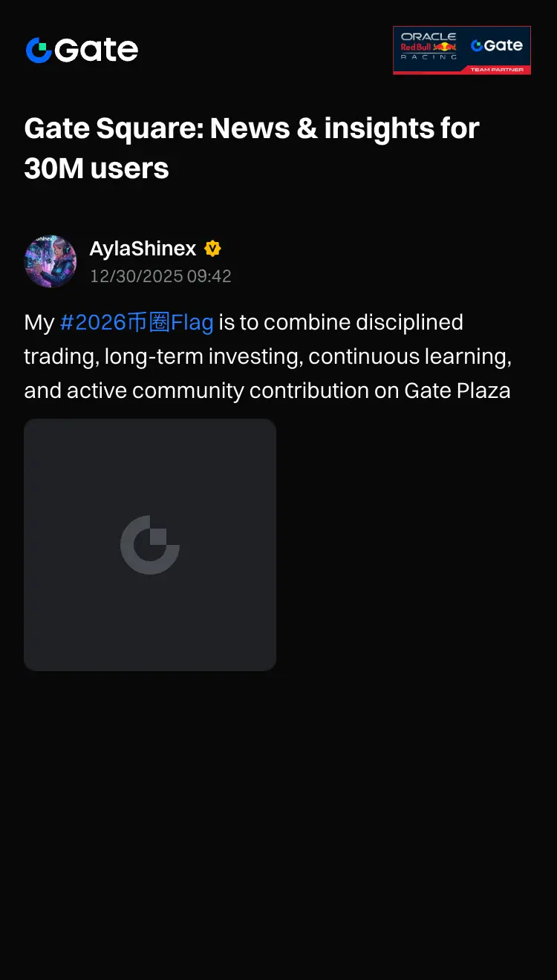Tap the AylaShinex username

(x=143, y=249)
